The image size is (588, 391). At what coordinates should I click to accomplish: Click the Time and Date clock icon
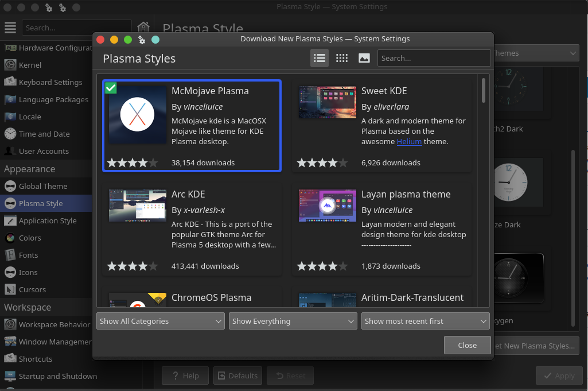[10, 134]
